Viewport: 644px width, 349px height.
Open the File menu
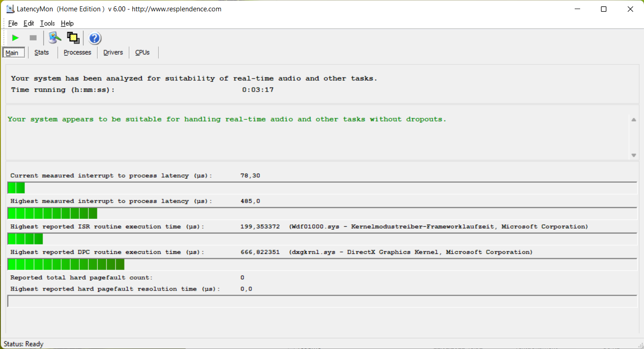click(13, 24)
